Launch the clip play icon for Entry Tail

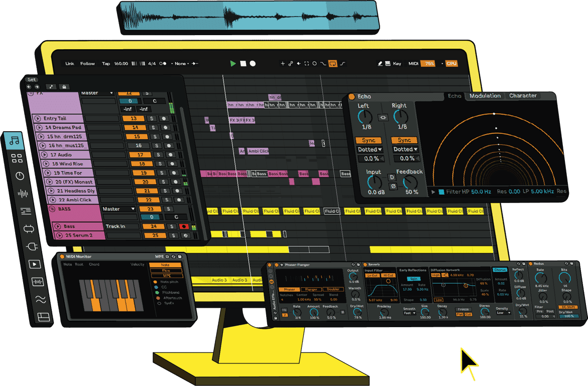pos(37,119)
